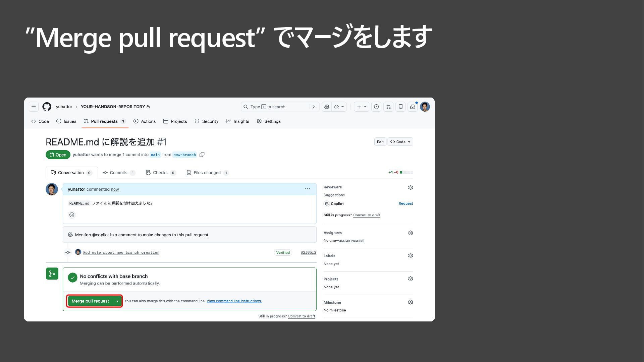Click the Copilot icon in header
The width and height of the screenshot is (644, 362).
(x=327, y=107)
